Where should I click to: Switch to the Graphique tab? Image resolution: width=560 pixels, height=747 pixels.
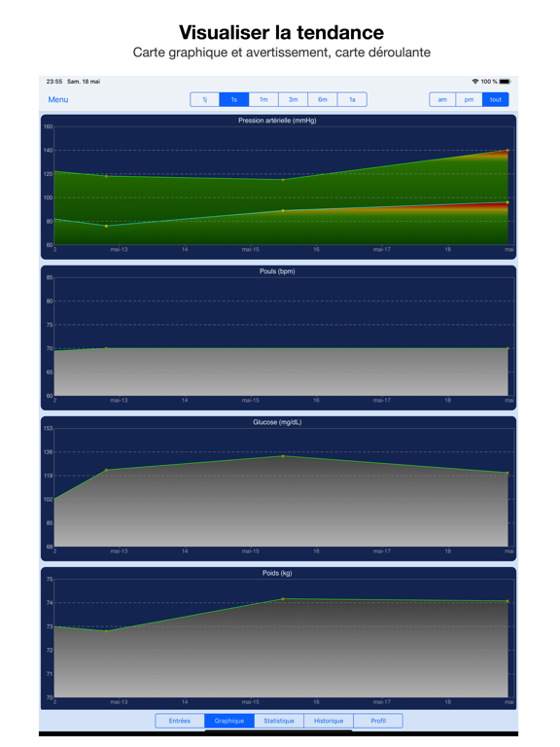pyautogui.click(x=229, y=721)
